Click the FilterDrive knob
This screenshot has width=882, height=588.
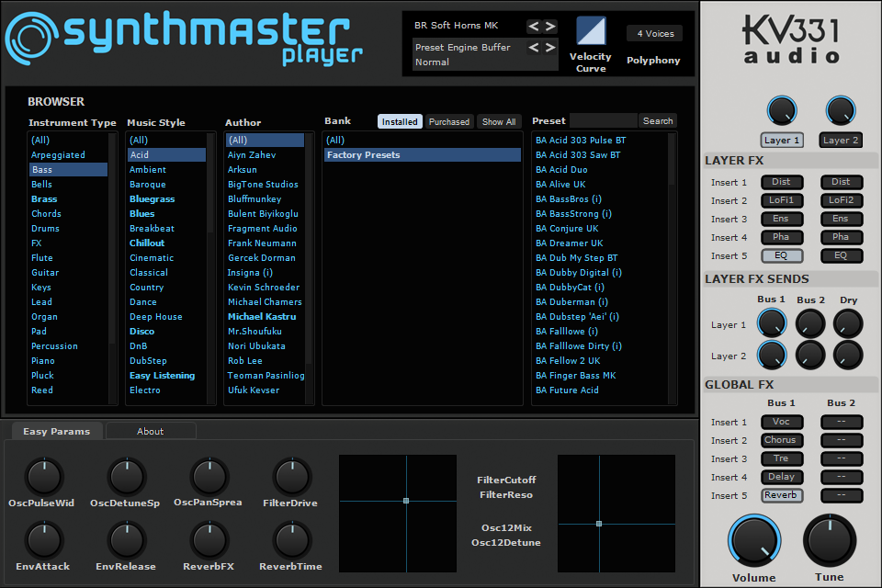click(292, 477)
